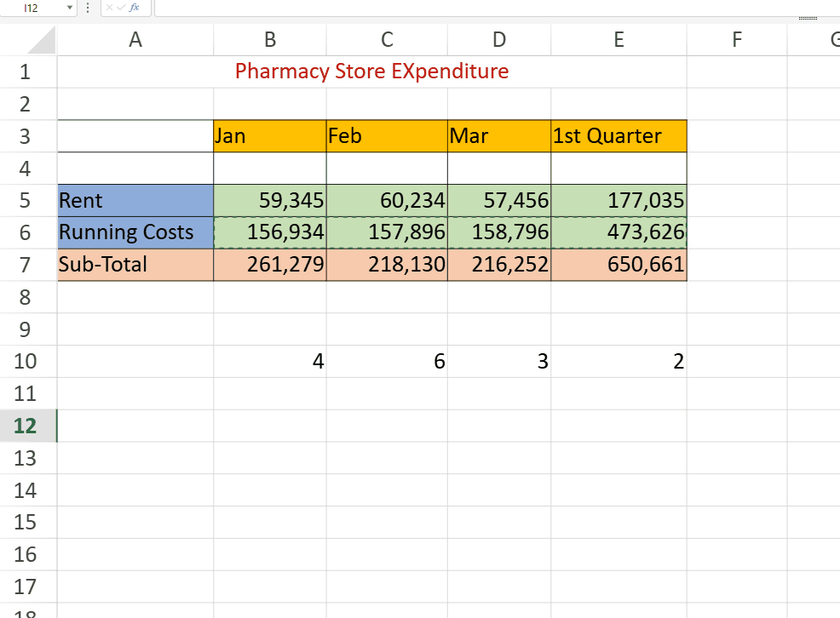
Task: Select column B header
Action: 270,40
